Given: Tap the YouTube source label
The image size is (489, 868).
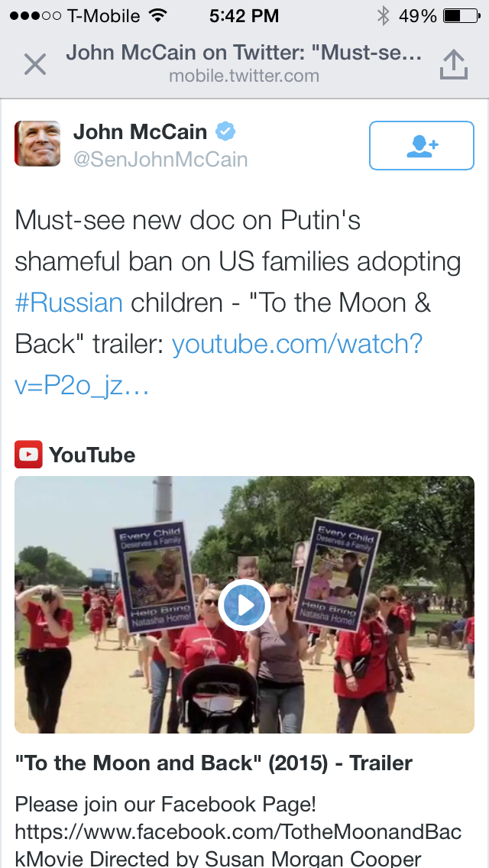Looking at the screenshot, I should pos(92,455).
